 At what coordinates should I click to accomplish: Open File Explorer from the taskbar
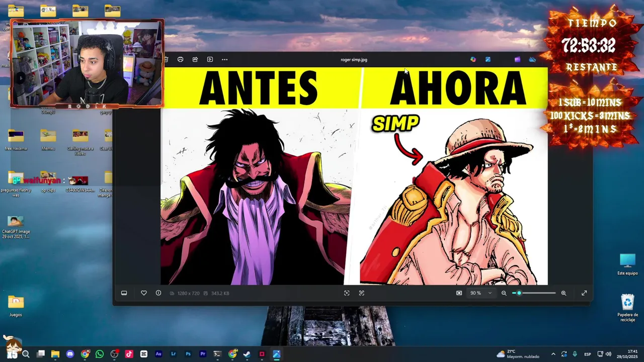(55, 354)
